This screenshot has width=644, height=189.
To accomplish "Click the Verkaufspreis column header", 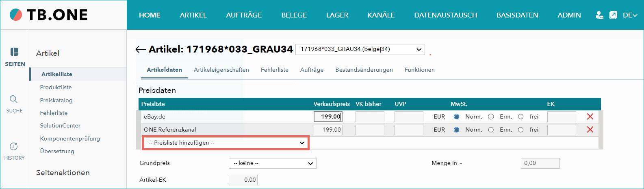I will coord(332,104).
